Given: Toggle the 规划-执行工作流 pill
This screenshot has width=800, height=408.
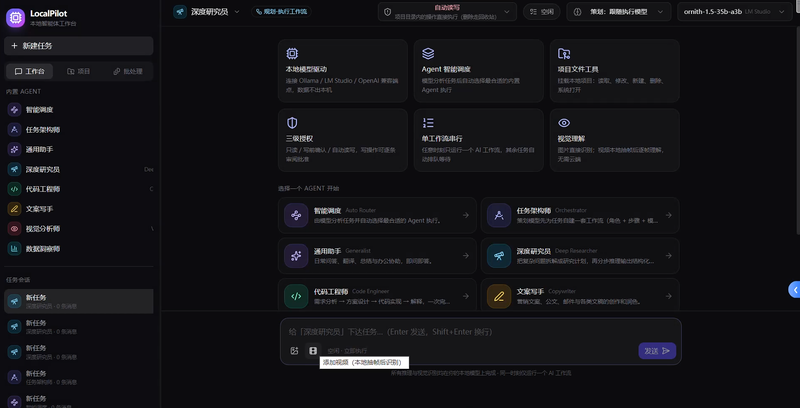Looking at the screenshot, I should (x=281, y=11).
